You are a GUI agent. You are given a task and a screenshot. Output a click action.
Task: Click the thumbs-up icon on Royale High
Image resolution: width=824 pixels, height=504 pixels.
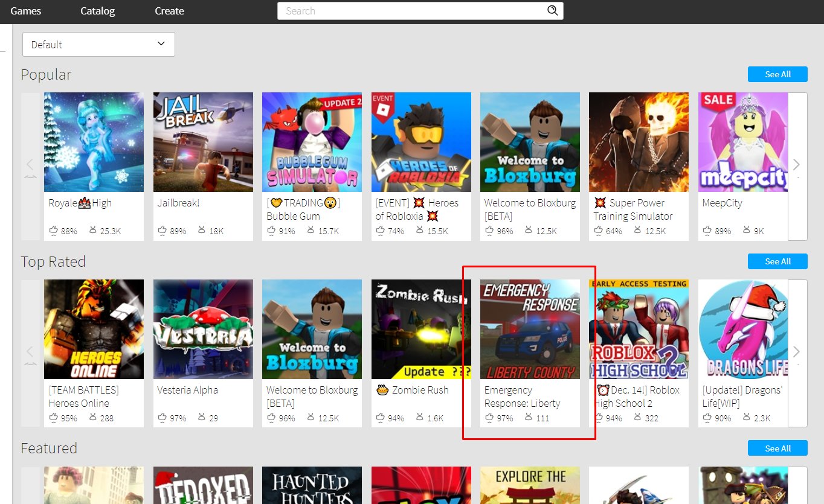tap(53, 231)
